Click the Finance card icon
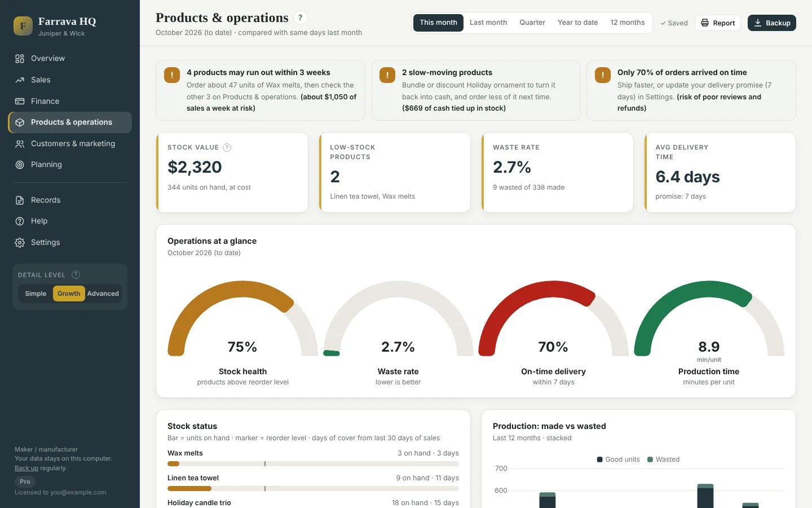Viewport: 812px width, 508px height. [20, 102]
